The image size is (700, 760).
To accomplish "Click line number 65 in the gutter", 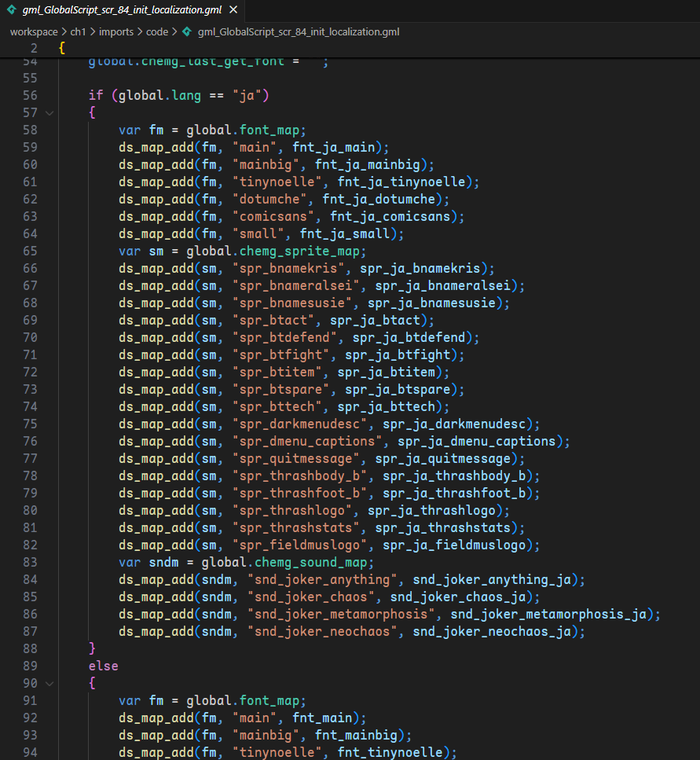I will [30, 251].
